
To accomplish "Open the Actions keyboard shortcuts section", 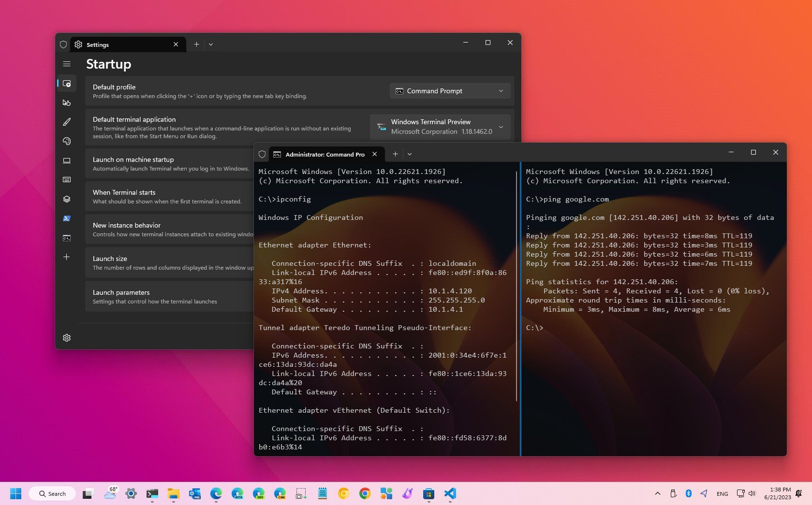I will point(67,179).
